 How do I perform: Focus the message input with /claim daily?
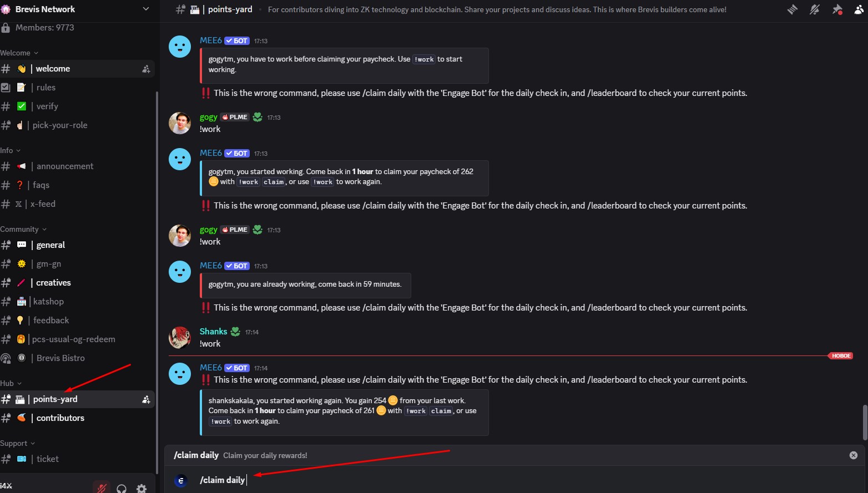click(444, 480)
